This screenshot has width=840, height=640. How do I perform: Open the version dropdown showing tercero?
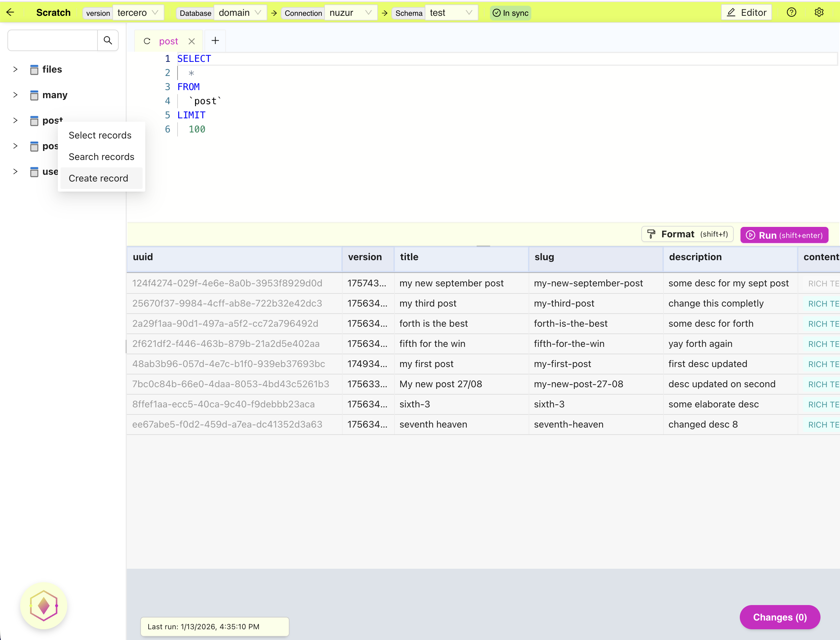pos(138,12)
